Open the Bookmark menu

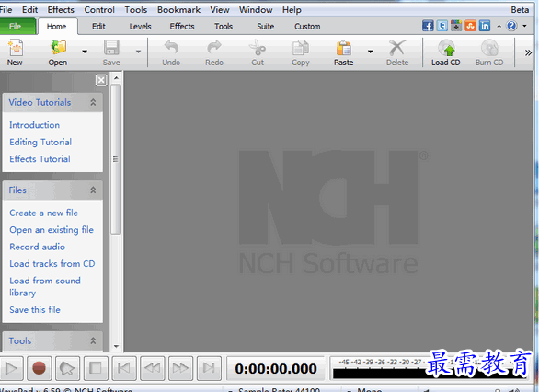point(178,9)
